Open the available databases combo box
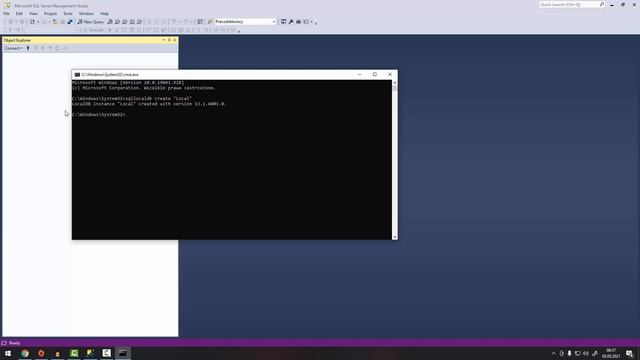Image resolution: width=640 pixels, height=360 pixels. click(x=245, y=22)
